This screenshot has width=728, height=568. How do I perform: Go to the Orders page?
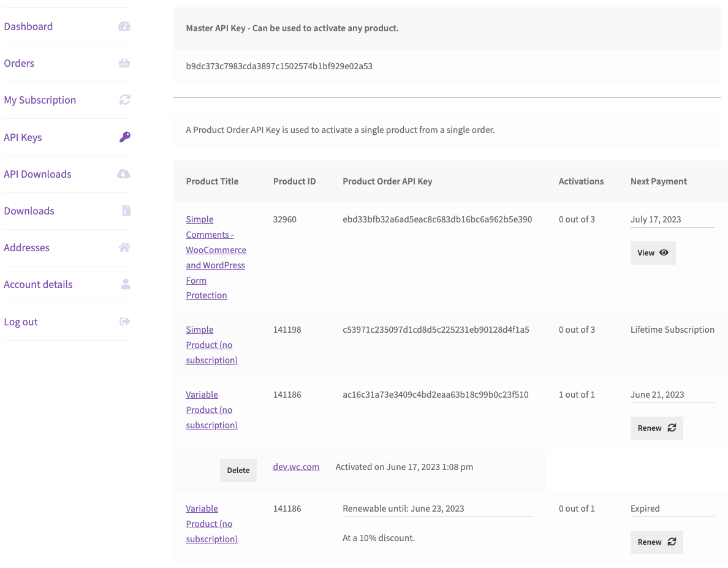click(19, 63)
